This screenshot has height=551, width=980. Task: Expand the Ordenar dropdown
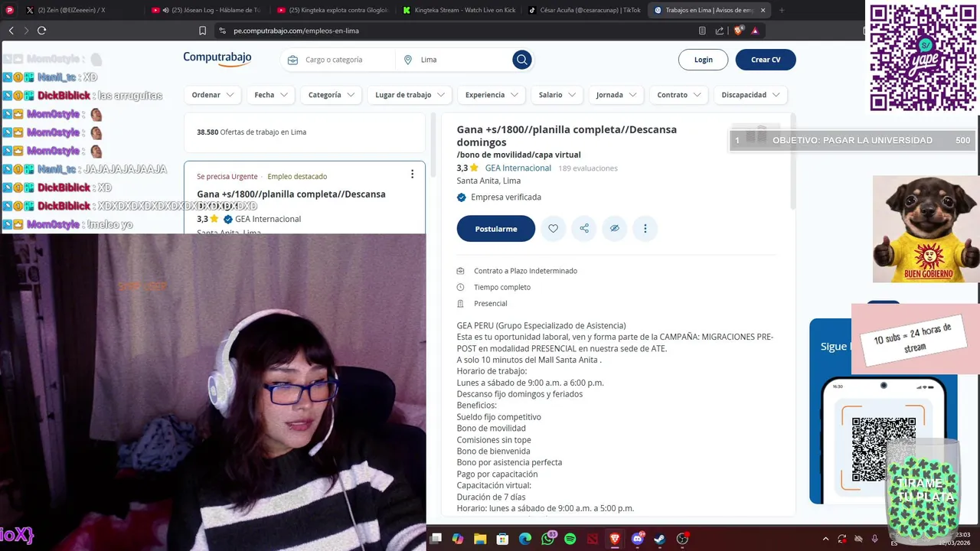pos(213,95)
